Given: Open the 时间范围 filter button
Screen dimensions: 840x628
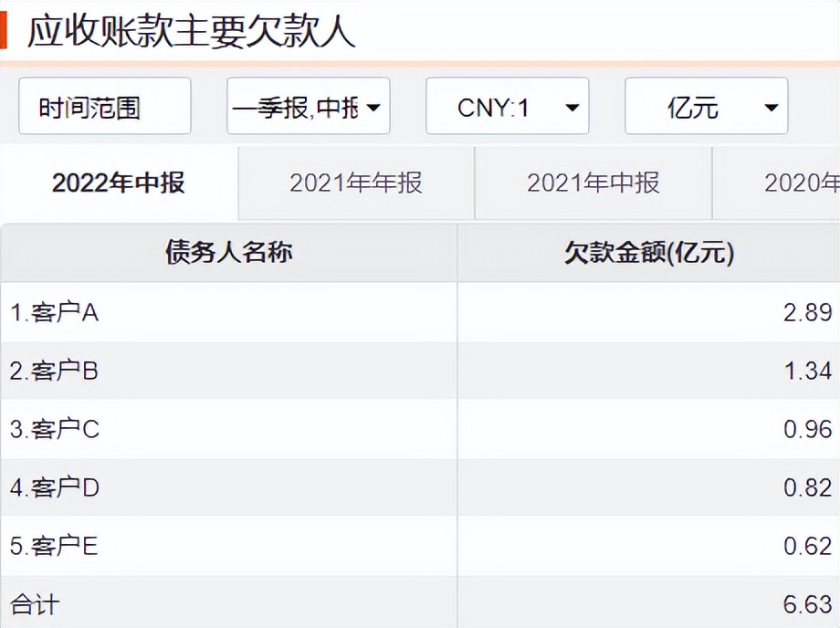Looking at the screenshot, I should [x=104, y=106].
